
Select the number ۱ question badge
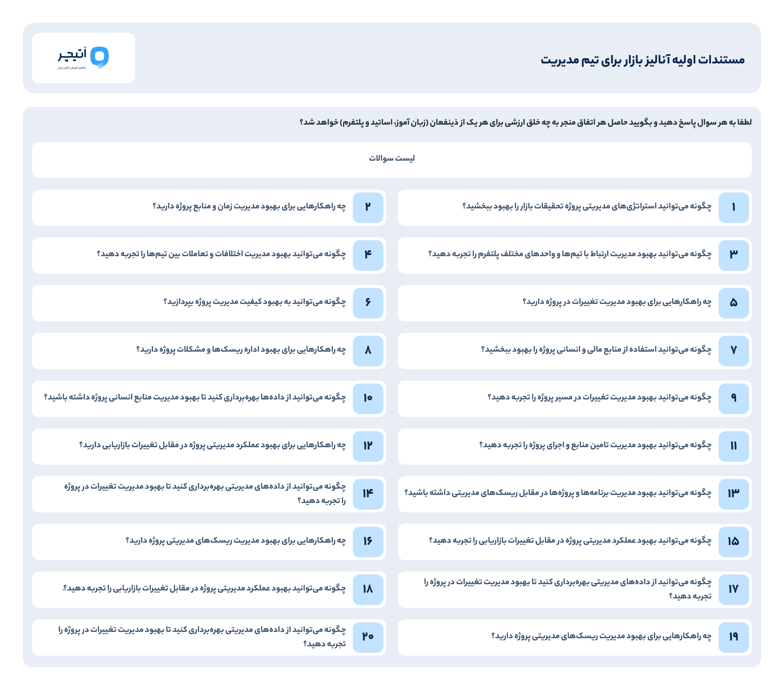(733, 208)
